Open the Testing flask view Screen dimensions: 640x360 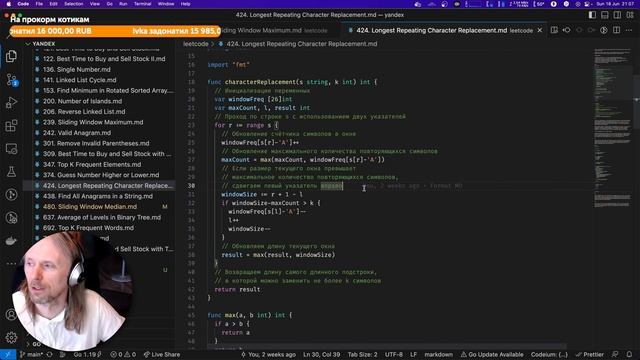(x=11, y=171)
